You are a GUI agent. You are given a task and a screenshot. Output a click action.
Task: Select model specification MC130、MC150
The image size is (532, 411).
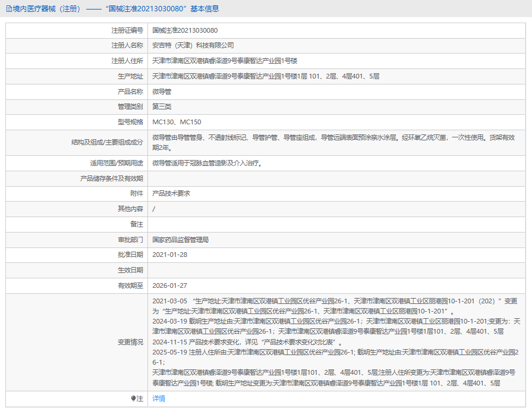coord(177,123)
